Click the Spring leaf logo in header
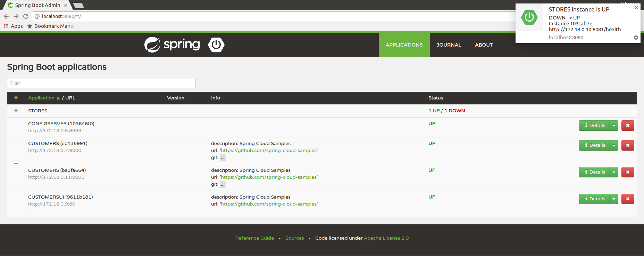 152,45
